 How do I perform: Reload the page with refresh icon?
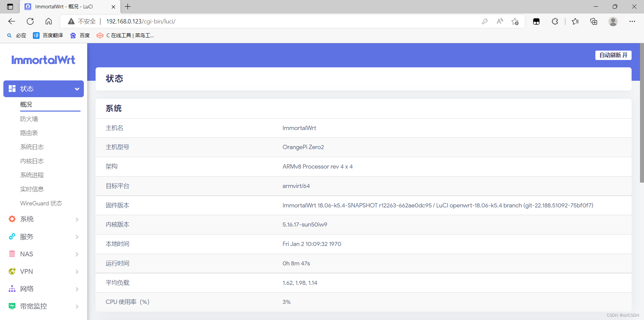pyautogui.click(x=30, y=21)
